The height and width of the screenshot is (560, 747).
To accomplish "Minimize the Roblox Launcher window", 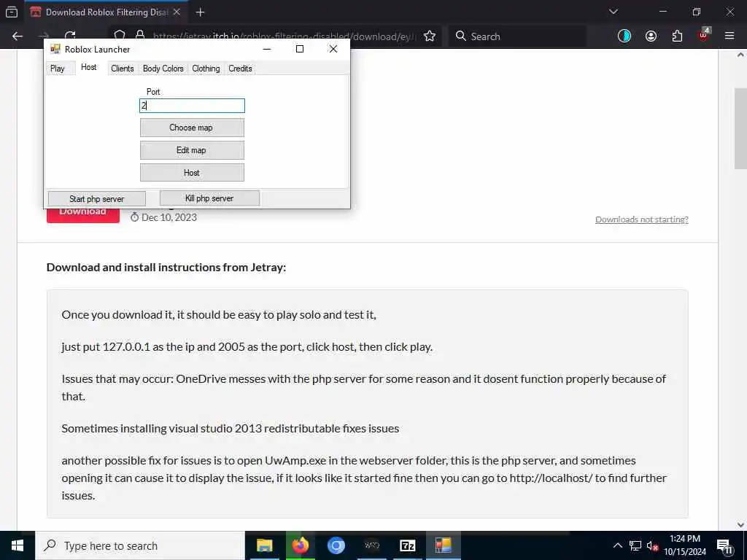I will 267,49.
